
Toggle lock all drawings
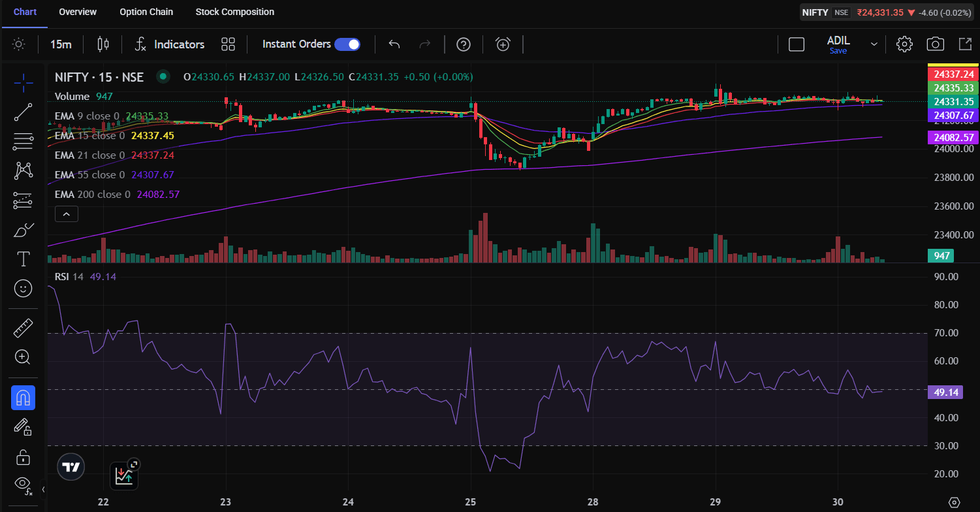pos(24,456)
